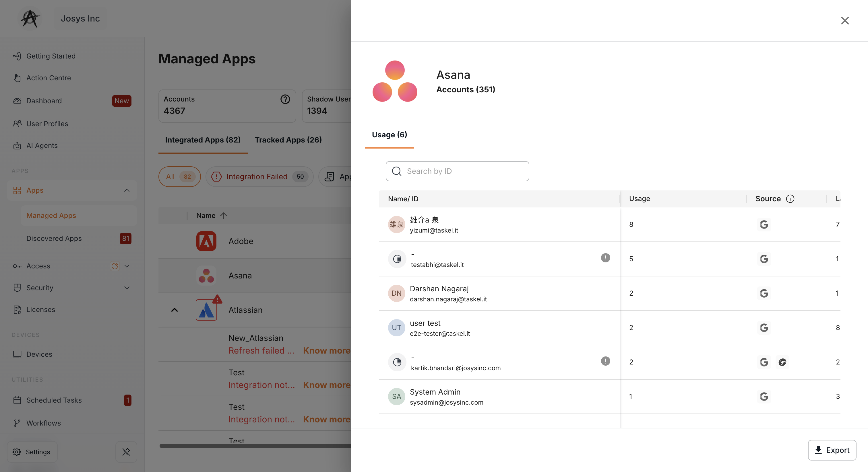Sort apps by the Name column

[x=211, y=215]
